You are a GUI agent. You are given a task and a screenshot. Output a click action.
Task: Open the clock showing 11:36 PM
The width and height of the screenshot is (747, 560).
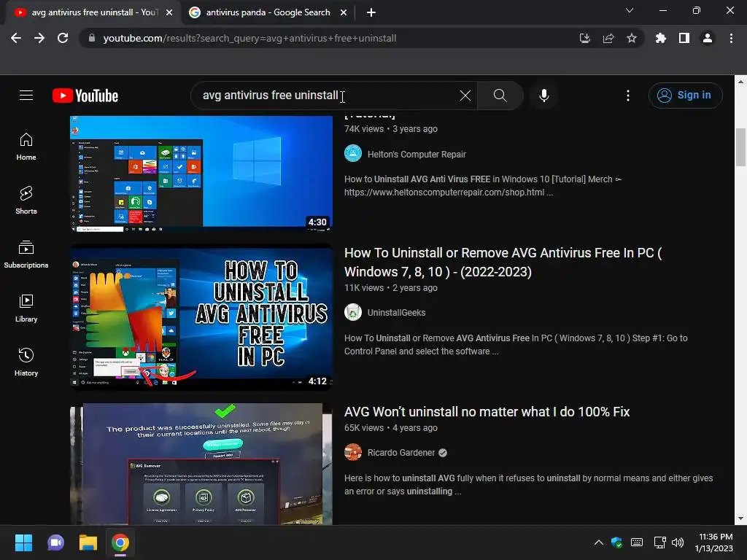point(714,542)
